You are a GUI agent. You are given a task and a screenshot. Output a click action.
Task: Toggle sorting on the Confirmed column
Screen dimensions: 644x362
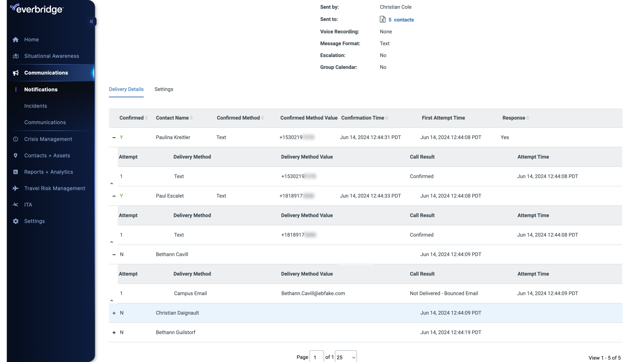[146, 118]
